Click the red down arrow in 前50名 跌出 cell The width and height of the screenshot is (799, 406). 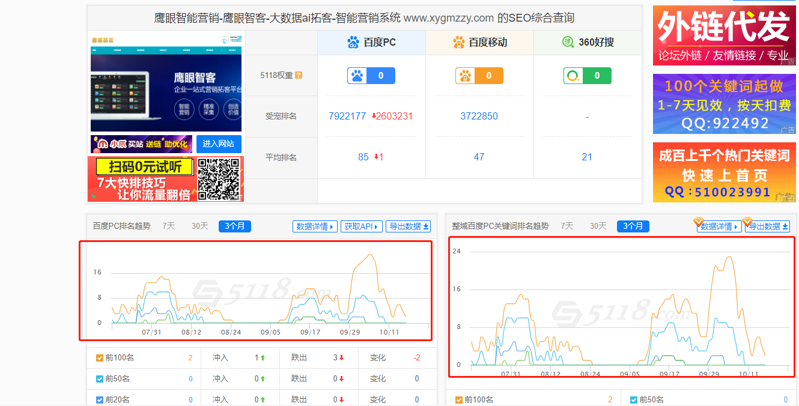[342, 379]
